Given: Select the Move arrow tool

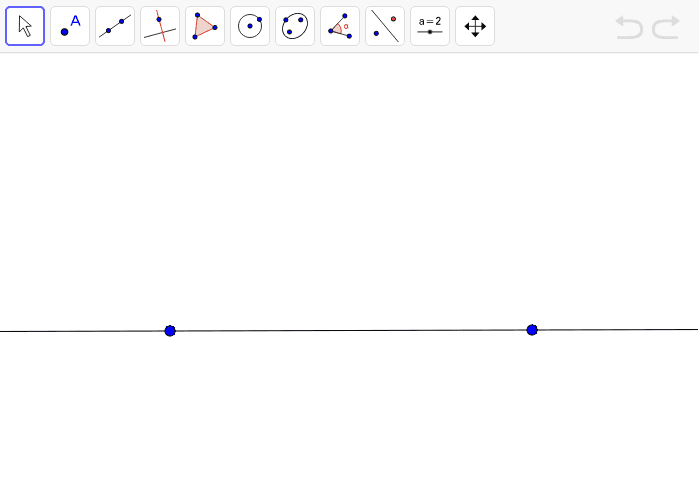Looking at the screenshot, I should (25, 26).
